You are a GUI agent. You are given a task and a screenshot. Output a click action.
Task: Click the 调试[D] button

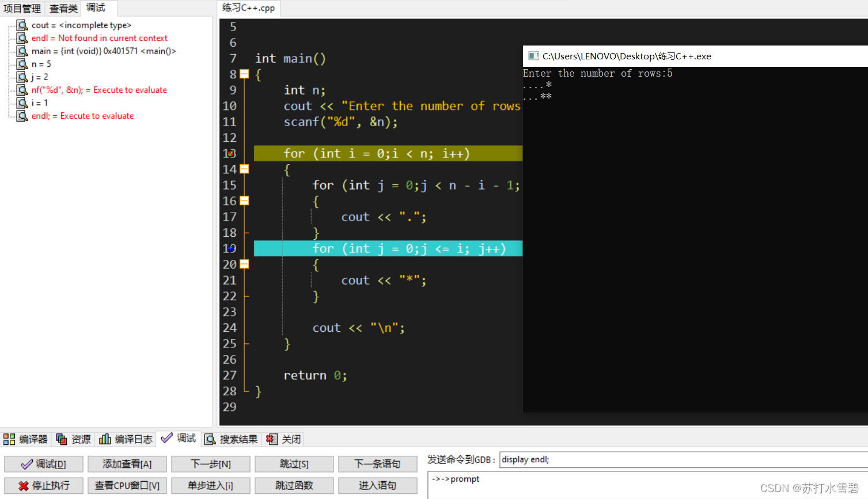coord(44,464)
